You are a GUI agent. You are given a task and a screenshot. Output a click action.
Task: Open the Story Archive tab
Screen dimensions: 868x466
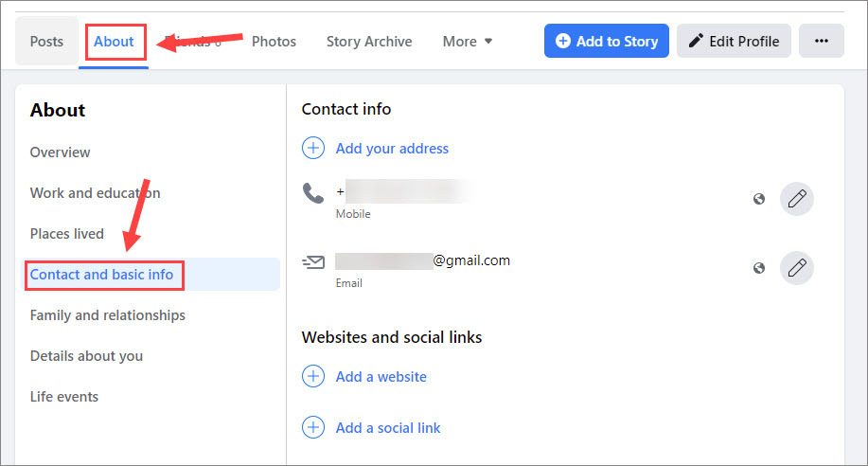369,42
